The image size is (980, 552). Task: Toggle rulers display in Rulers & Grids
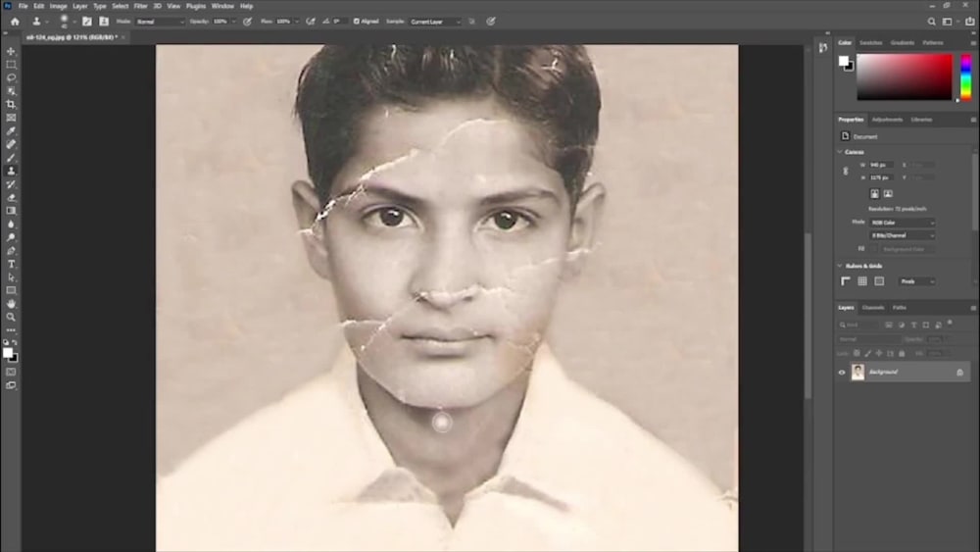tap(846, 281)
